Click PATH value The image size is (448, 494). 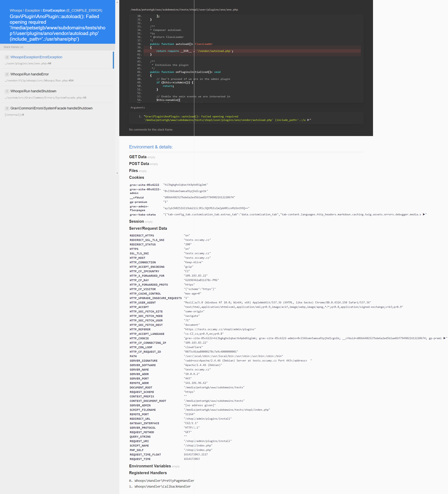click(233, 356)
